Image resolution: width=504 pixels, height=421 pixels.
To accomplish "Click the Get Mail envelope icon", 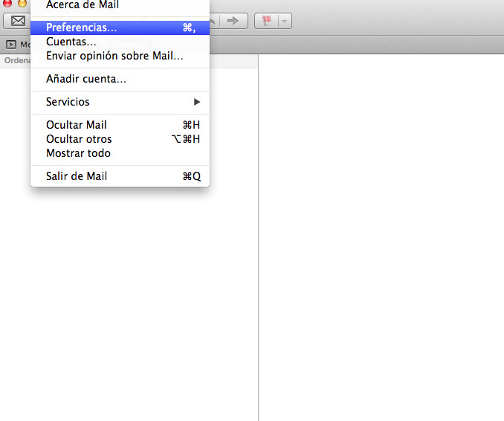I will click(17, 21).
